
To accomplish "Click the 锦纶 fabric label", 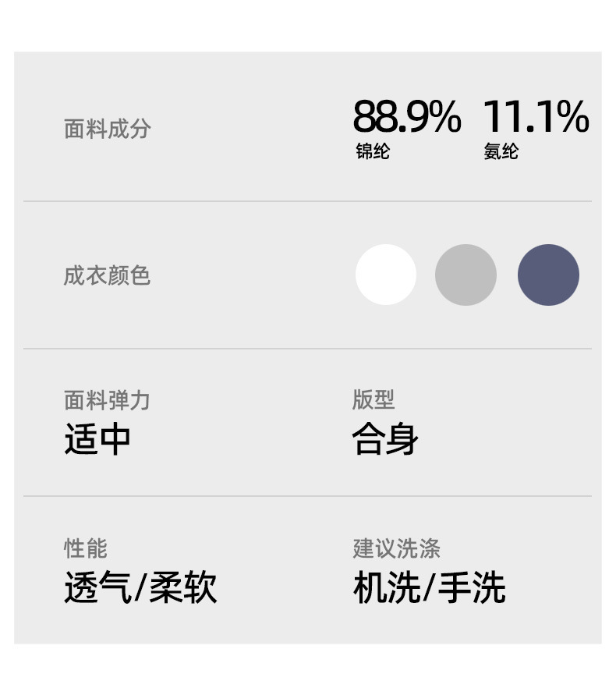I will coord(373,151).
